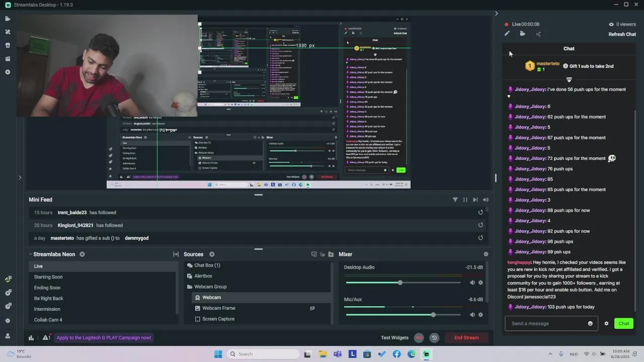
Task: Open the emoji picker in chat input
Action: [x=590, y=323]
